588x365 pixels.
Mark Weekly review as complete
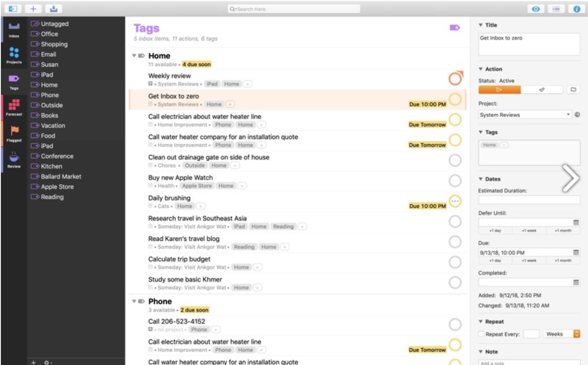click(x=455, y=79)
